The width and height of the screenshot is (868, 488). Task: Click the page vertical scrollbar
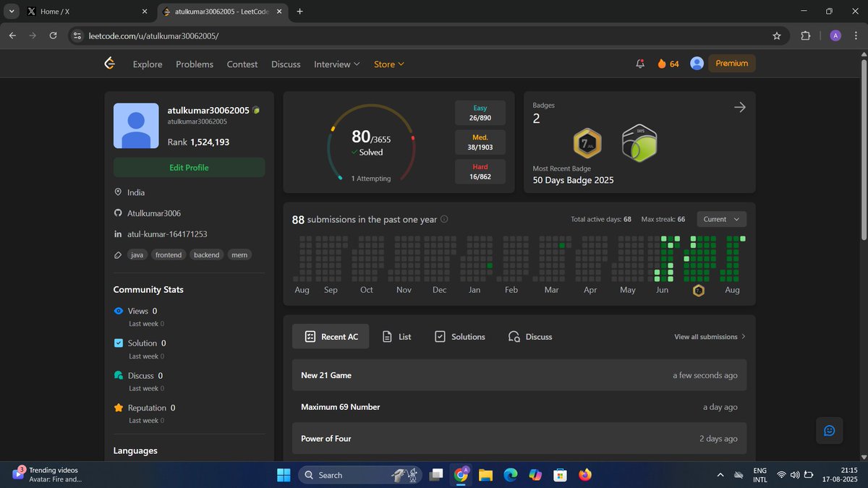click(x=862, y=148)
